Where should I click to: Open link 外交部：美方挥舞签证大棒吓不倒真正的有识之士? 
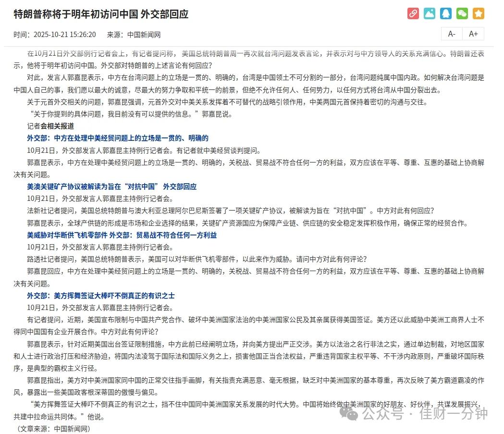(101, 296)
